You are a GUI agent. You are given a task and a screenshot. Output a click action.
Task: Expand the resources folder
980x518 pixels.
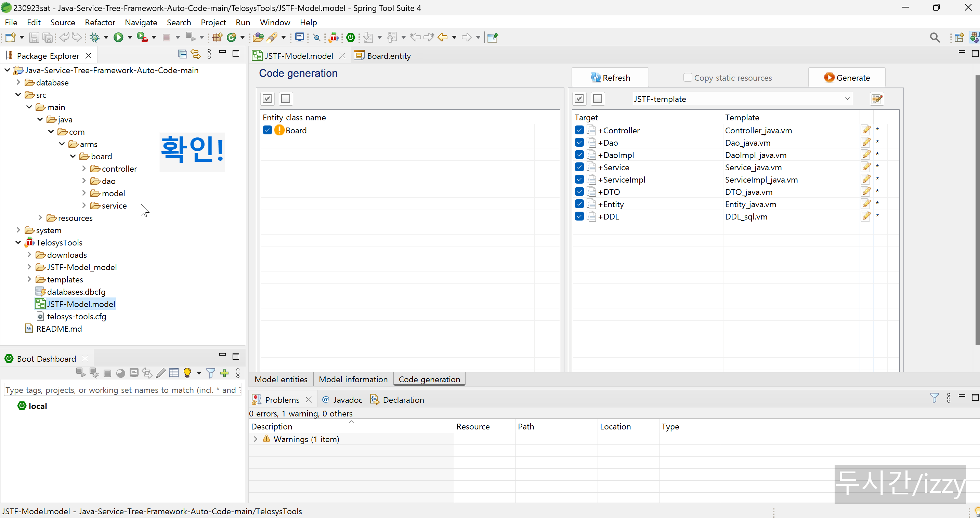[x=40, y=217]
